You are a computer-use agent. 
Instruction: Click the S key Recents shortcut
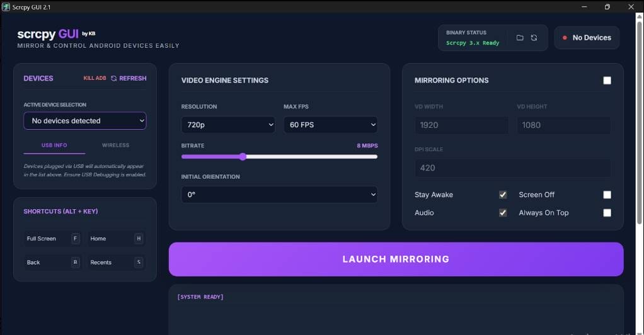tap(139, 263)
